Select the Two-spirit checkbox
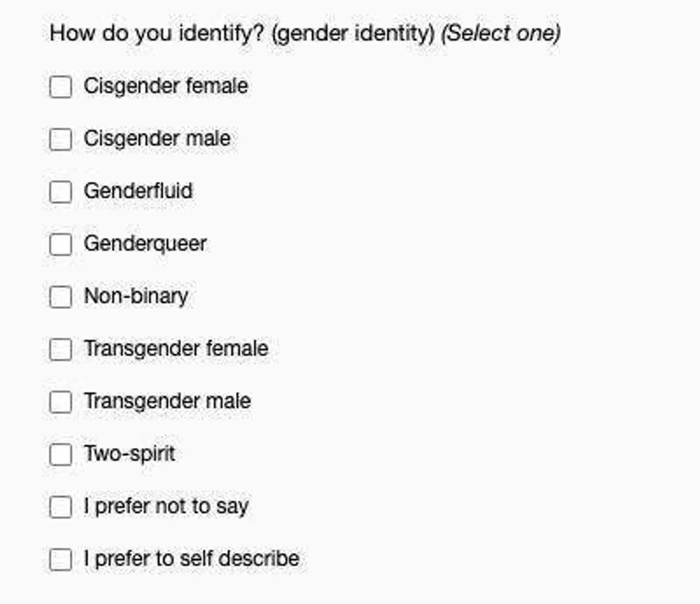 coord(61,455)
